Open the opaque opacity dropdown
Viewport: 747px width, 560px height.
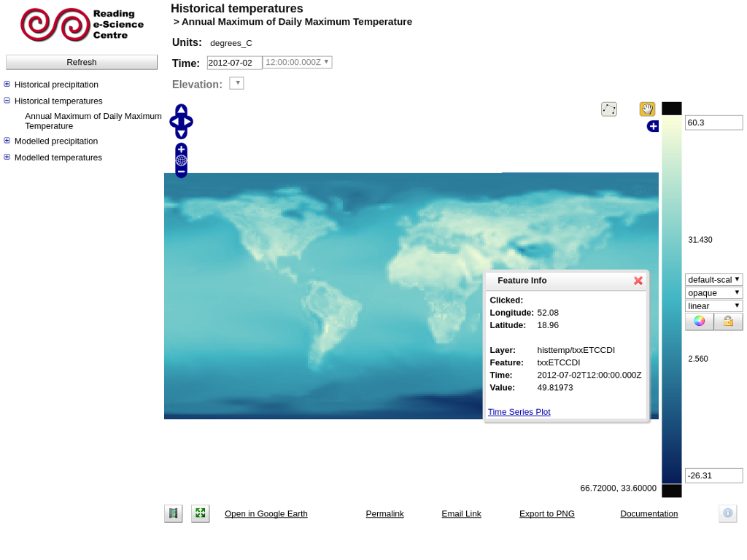(x=713, y=292)
